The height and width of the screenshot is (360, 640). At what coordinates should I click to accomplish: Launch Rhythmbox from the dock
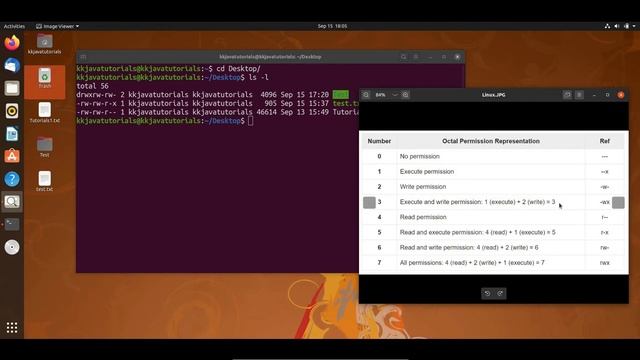12,111
